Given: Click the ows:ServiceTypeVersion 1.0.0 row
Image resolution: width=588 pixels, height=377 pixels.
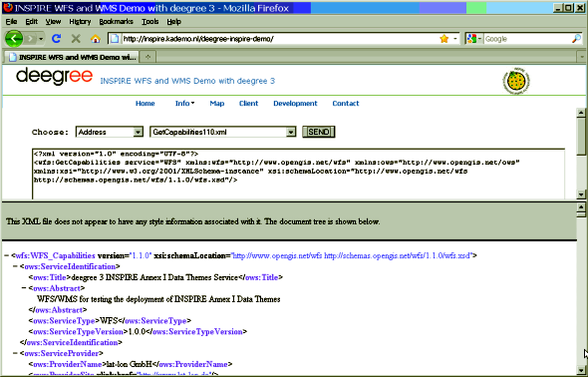Looking at the screenshot, I should (x=138, y=332).
